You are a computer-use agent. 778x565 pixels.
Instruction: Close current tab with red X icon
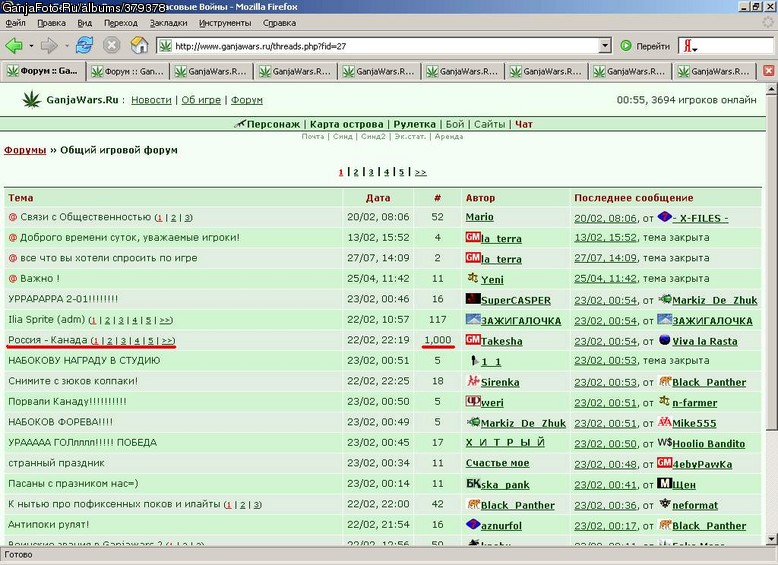coord(769,71)
